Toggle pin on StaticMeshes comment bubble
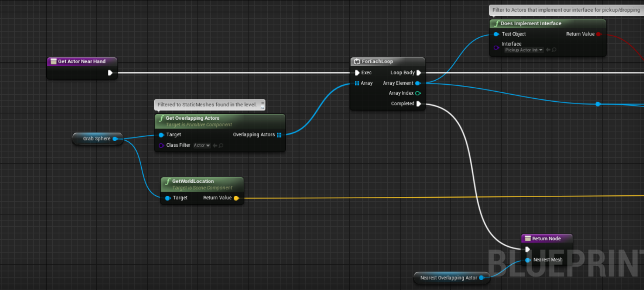The image size is (644, 290). (262, 103)
